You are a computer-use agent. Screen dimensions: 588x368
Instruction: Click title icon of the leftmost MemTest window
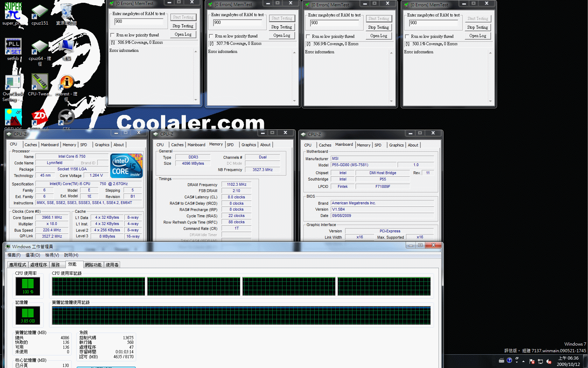[112, 3]
